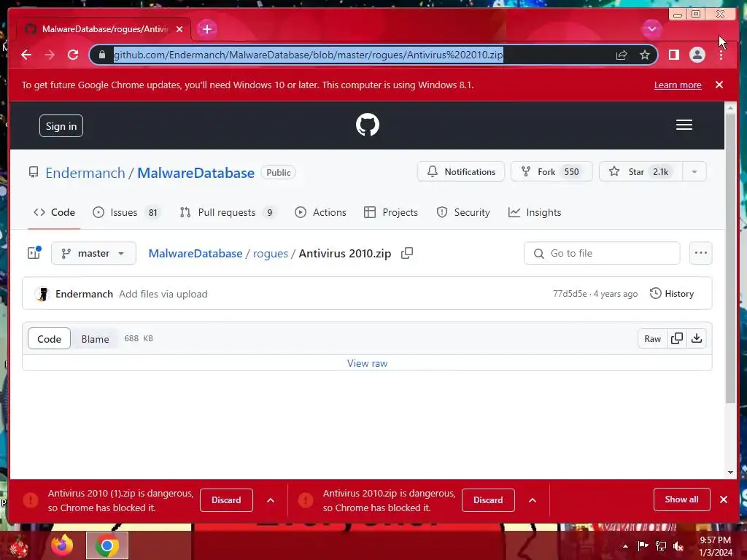Expand options for Antivirus 2010 (1).zip download
Image resolution: width=747 pixels, height=560 pixels.
click(x=271, y=500)
